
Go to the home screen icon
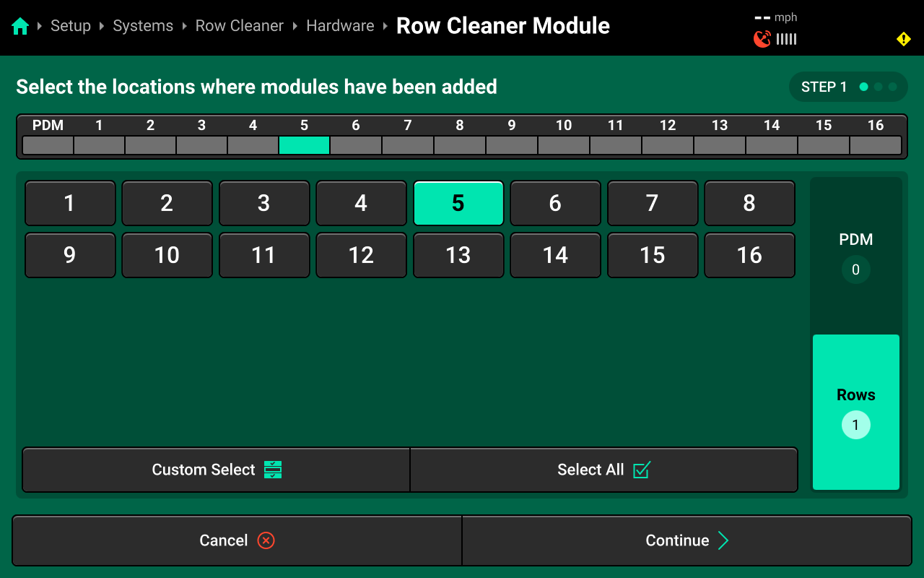tap(20, 27)
